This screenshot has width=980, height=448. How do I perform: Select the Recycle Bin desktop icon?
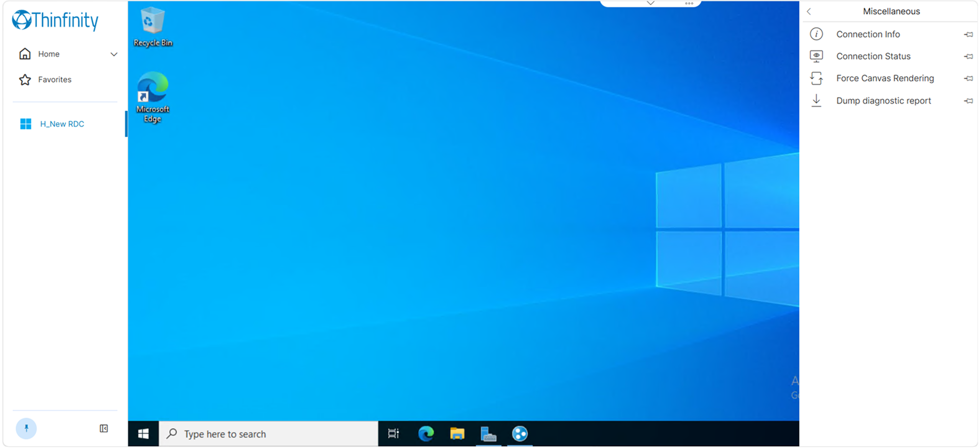click(x=153, y=27)
